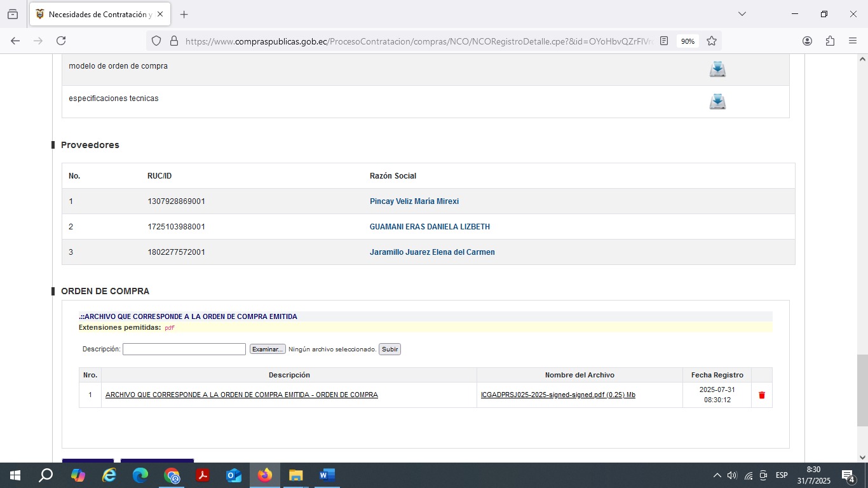Open Word from the taskbar
868x488 pixels.
(x=327, y=475)
